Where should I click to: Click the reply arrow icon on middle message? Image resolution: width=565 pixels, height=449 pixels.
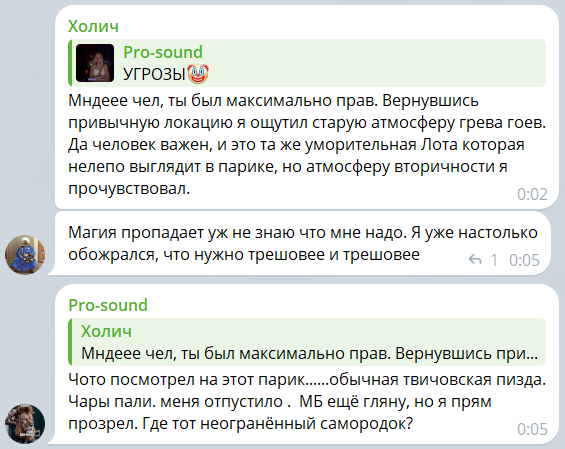tap(475, 259)
